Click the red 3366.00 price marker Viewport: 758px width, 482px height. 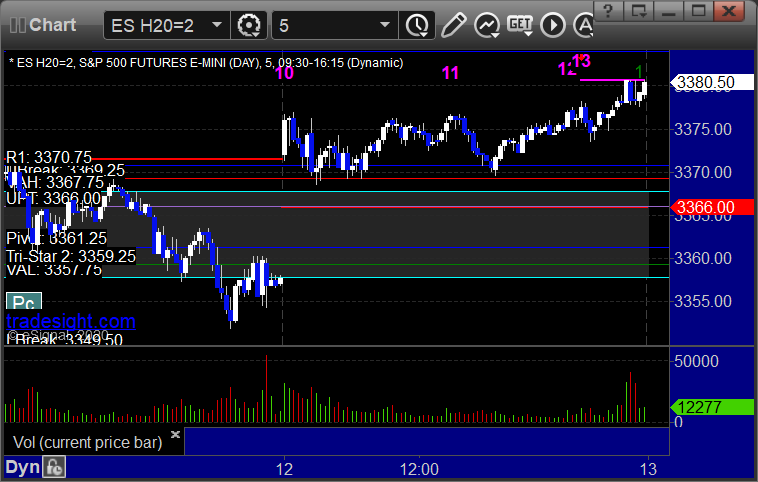click(x=712, y=207)
